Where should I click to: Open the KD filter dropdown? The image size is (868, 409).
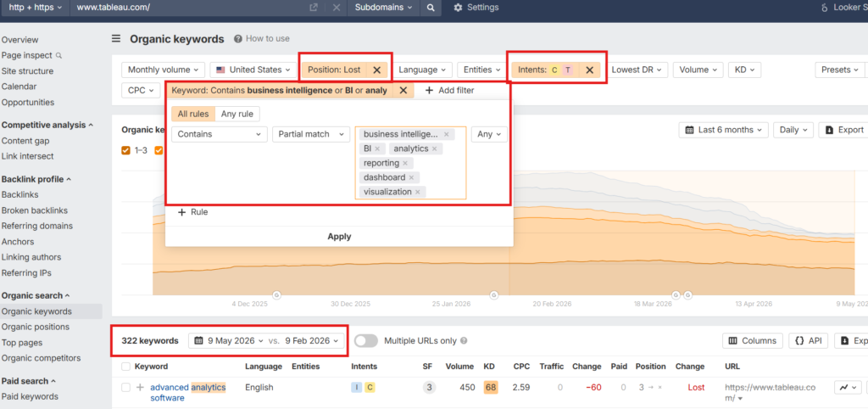744,70
